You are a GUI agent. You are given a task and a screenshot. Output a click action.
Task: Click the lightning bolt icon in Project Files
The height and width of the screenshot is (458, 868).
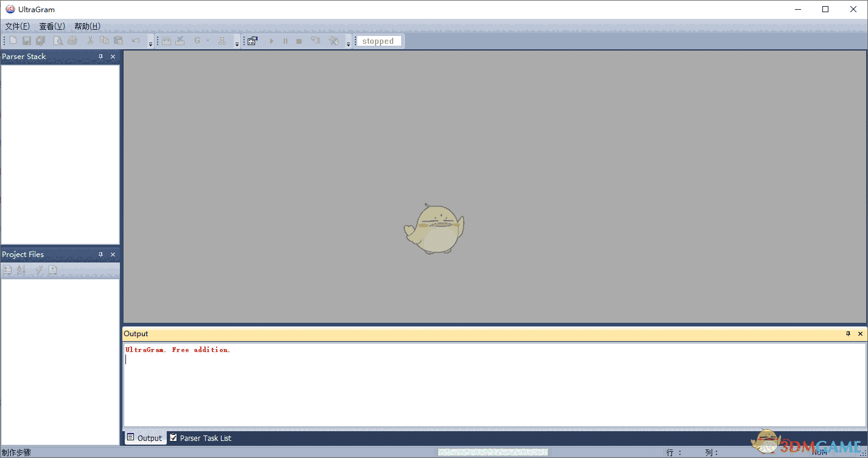39,270
